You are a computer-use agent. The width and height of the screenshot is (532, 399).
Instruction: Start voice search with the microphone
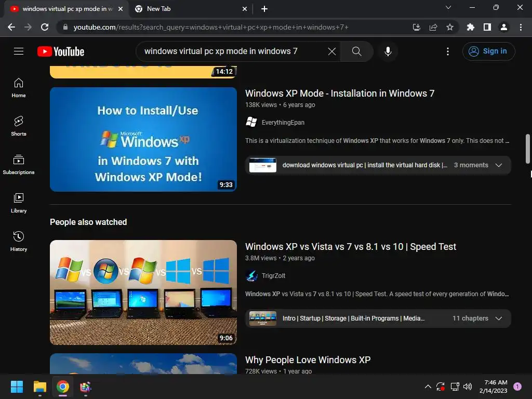pyautogui.click(x=388, y=51)
